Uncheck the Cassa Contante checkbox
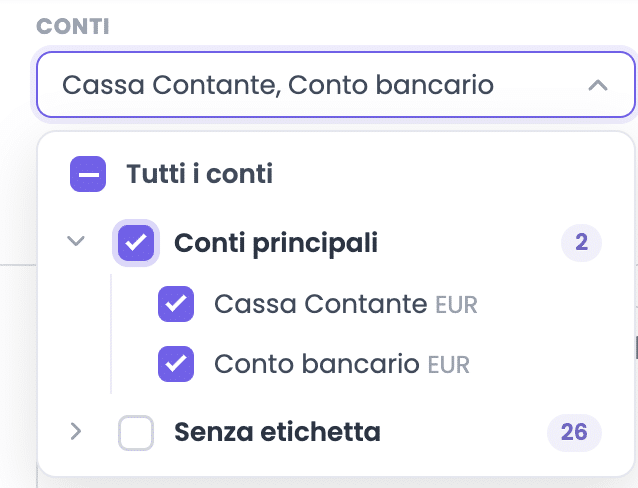638x488 pixels. coord(176,304)
